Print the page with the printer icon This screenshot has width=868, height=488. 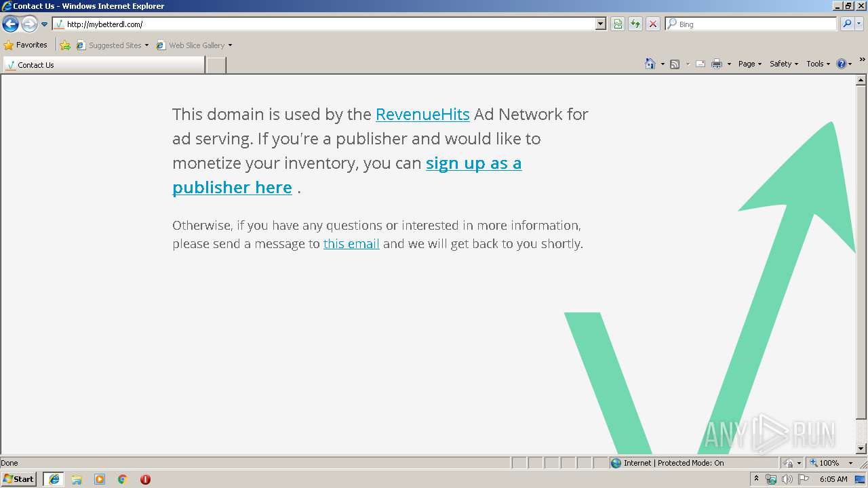(717, 64)
